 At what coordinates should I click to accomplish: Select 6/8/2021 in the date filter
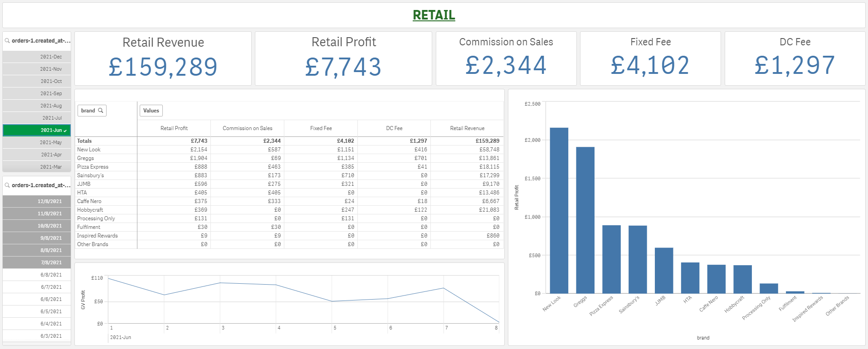click(37, 275)
